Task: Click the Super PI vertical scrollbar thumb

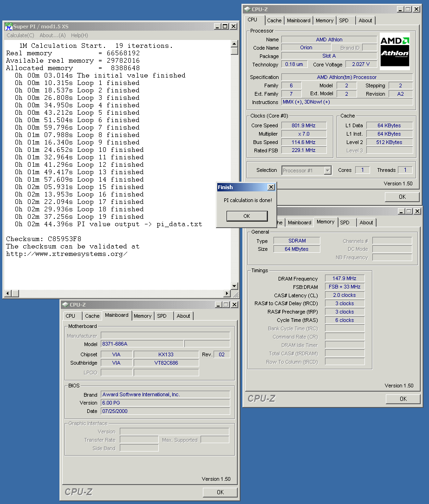Action: pos(234,51)
